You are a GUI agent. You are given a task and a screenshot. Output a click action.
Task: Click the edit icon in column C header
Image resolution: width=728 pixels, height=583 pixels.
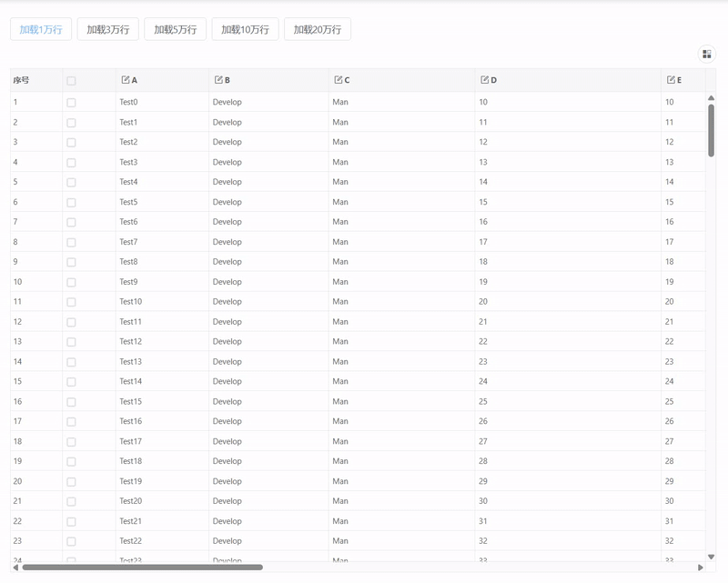point(338,79)
